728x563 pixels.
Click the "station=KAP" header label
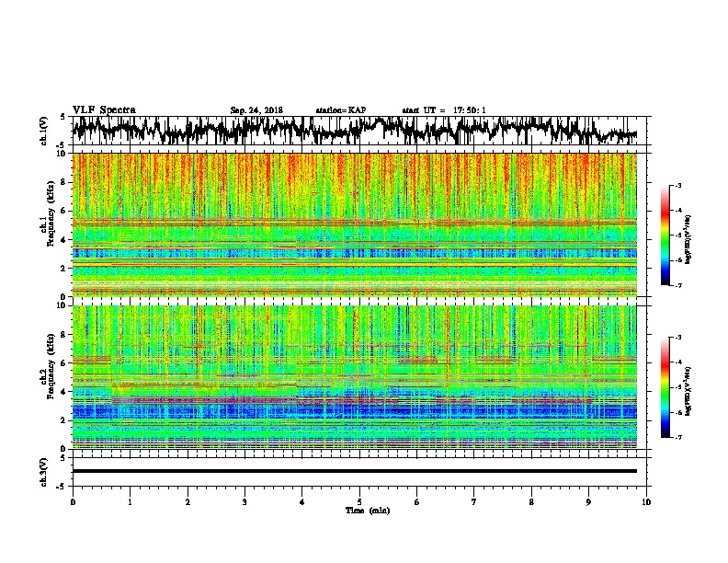tap(341, 110)
